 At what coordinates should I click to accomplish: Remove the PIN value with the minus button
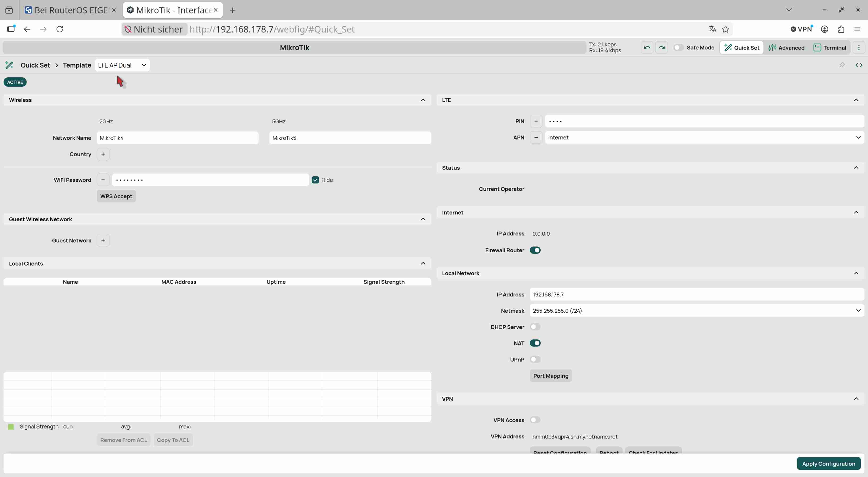click(x=536, y=121)
